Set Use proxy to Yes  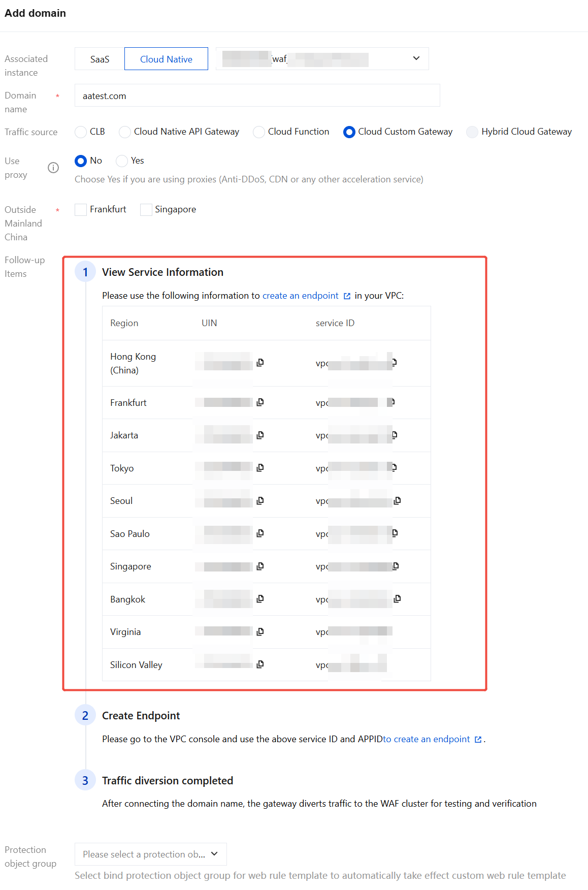(x=122, y=161)
